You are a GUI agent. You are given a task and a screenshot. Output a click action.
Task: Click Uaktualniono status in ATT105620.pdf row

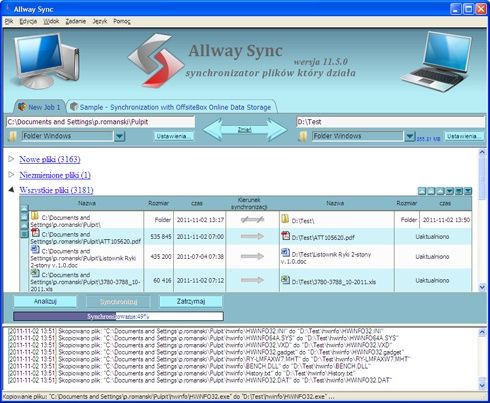432,237
